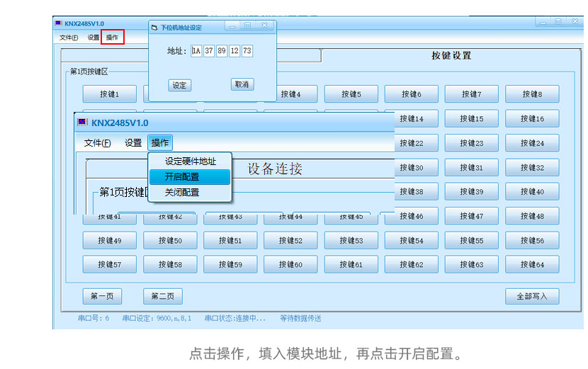Choose 设定硬件地址 in the 操作 dropdown
The height and width of the screenshot is (369, 588).
[x=189, y=161]
